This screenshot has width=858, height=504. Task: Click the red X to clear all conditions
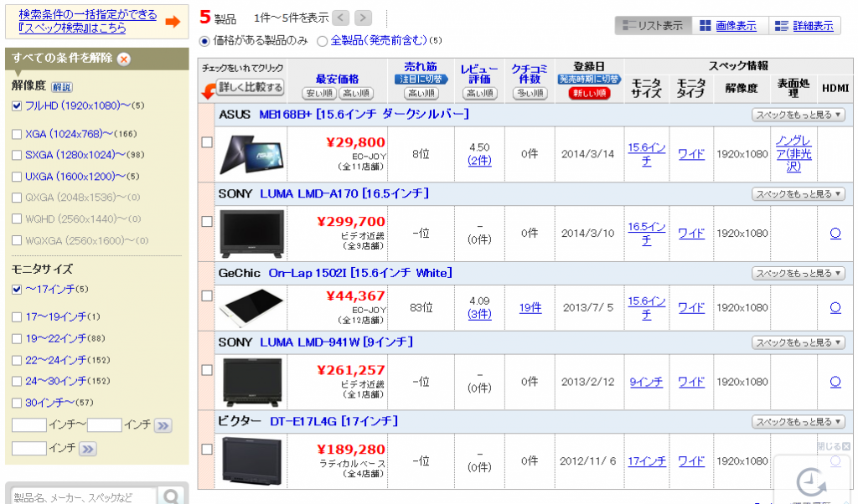point(124,59)
